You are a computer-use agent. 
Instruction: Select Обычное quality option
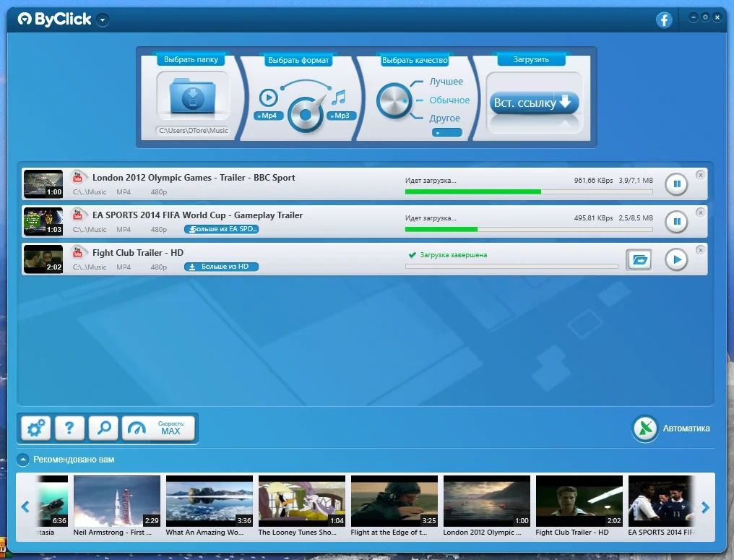pos(449,100)
